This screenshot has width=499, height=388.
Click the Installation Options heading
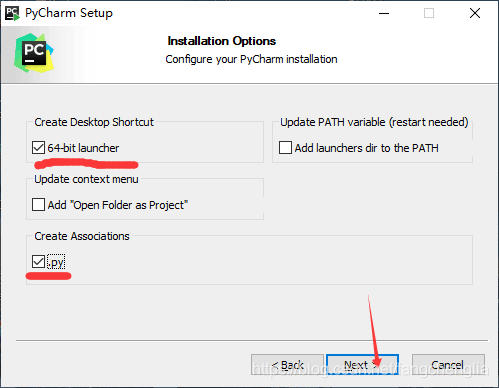pyautogui.click(x=222, y=41)
